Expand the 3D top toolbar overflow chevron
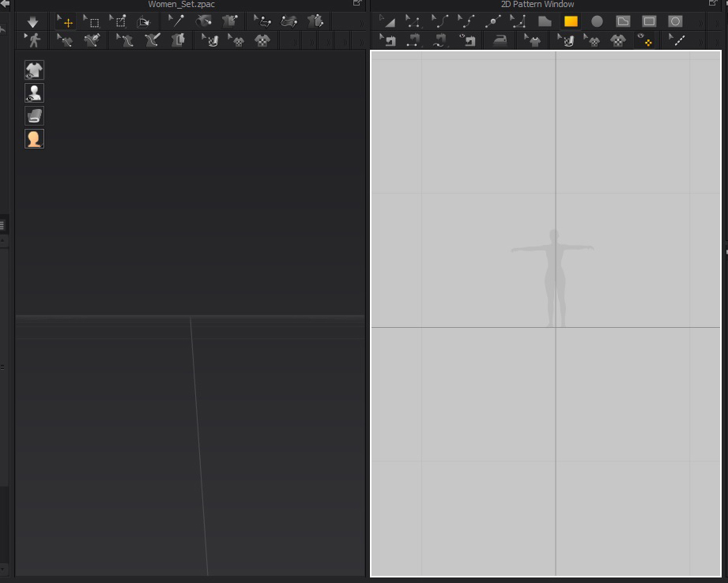728x583 pixels. (x=362, y=22)
